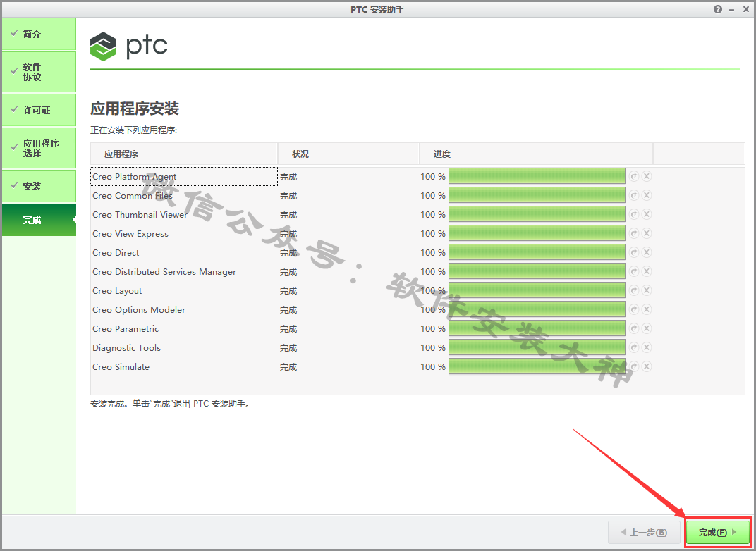Select Creo Direct application name
The width and height of the screenshot is (756, 551).
click(x=116, y=252)
